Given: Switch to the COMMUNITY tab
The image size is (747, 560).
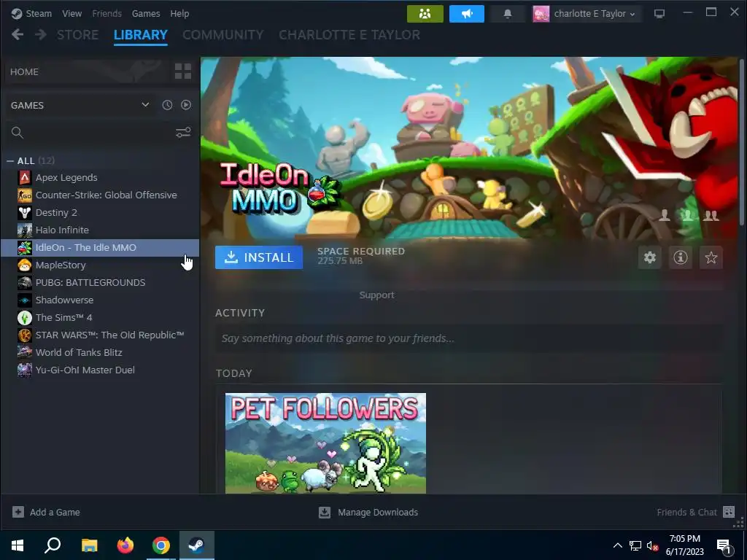Looking at the screenshot, I should click(223, 35).
